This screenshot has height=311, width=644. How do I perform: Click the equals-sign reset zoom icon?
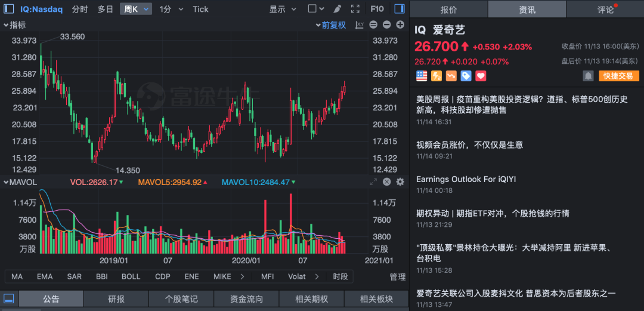(373, 24)
